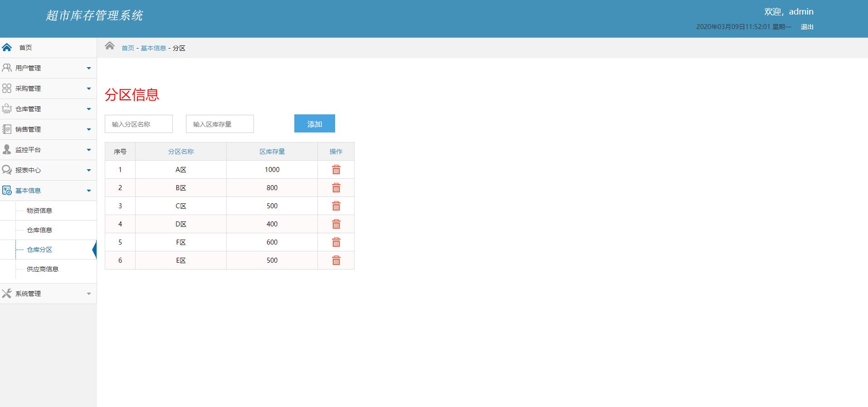Click the 分区信息 page heading

pyautogui.click(x=132, y=94)
